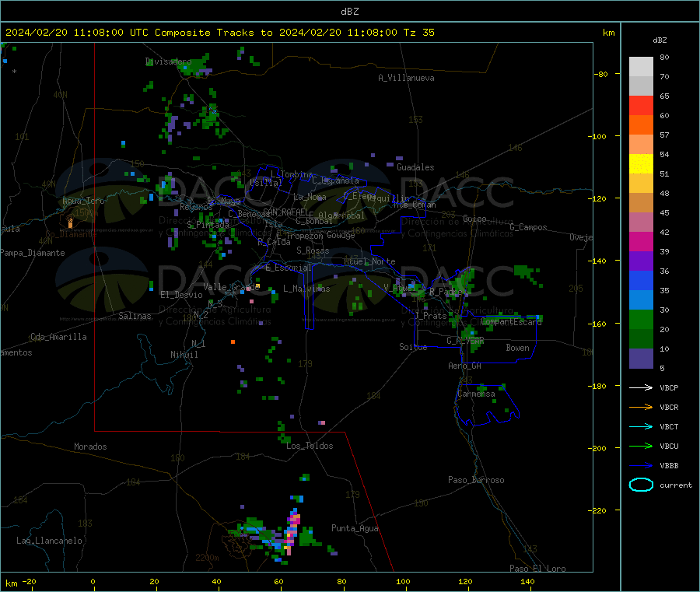Click the Nihuil location label
The width and height of the screenshot is (700, 592).
pyautogui.click(x=184, y=355)
